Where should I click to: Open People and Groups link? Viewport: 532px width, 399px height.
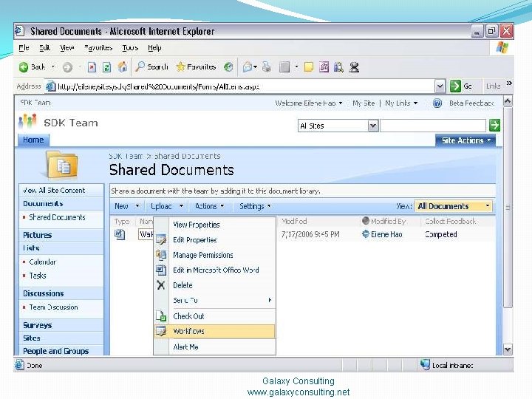55,351
